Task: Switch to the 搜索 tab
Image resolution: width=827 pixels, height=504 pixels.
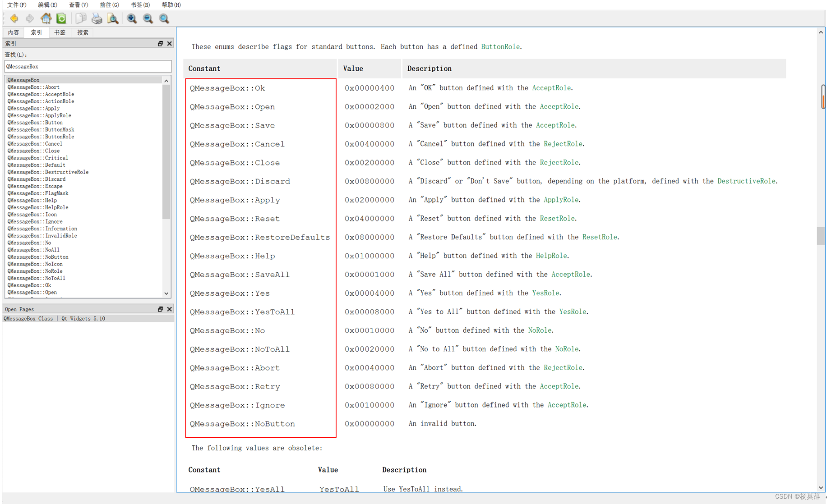Action: click(x=83, y=32)
